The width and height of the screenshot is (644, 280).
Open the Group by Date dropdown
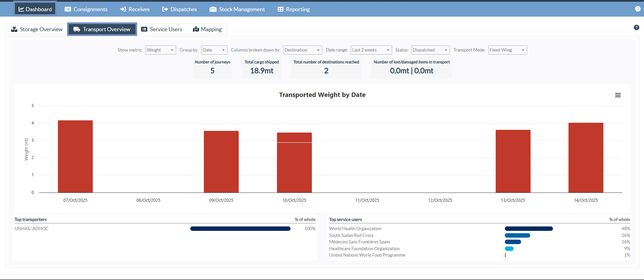[x=214, y=50]
